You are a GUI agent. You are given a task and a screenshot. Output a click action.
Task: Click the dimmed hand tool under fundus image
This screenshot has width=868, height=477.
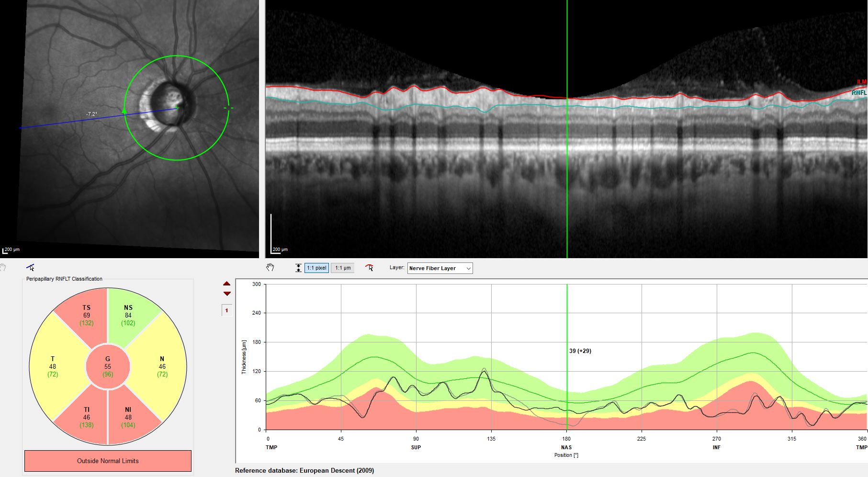[3, 267]
